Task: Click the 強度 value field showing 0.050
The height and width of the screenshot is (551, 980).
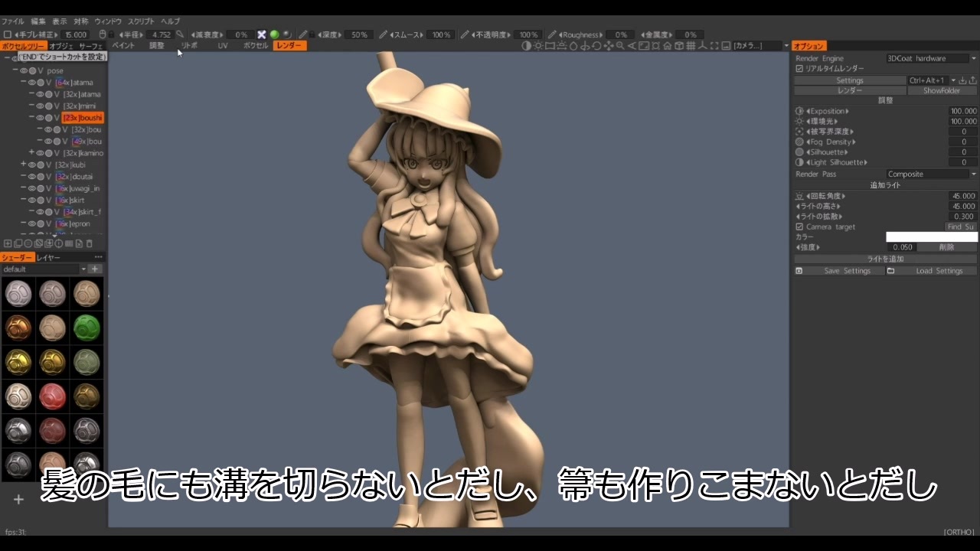Action: 903,247
